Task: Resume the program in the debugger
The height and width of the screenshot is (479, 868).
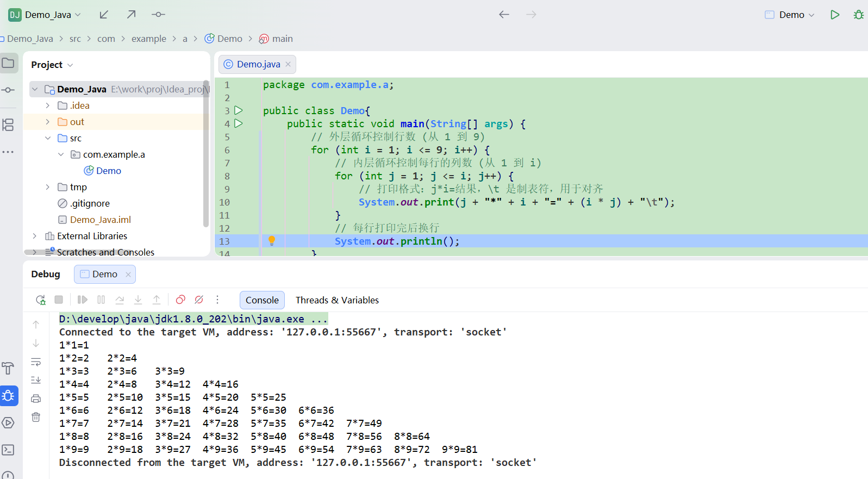Action: pos(83,300)
